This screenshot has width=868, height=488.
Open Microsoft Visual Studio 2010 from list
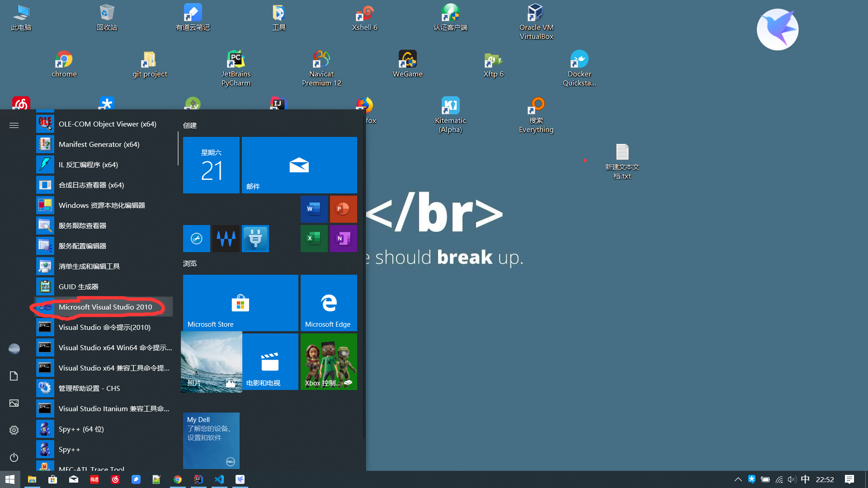coord(105,307)
